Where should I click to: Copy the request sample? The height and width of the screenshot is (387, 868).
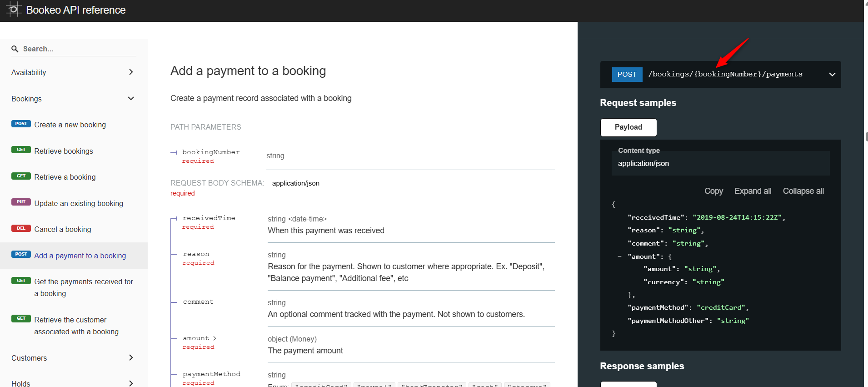[x=713, y=191]
